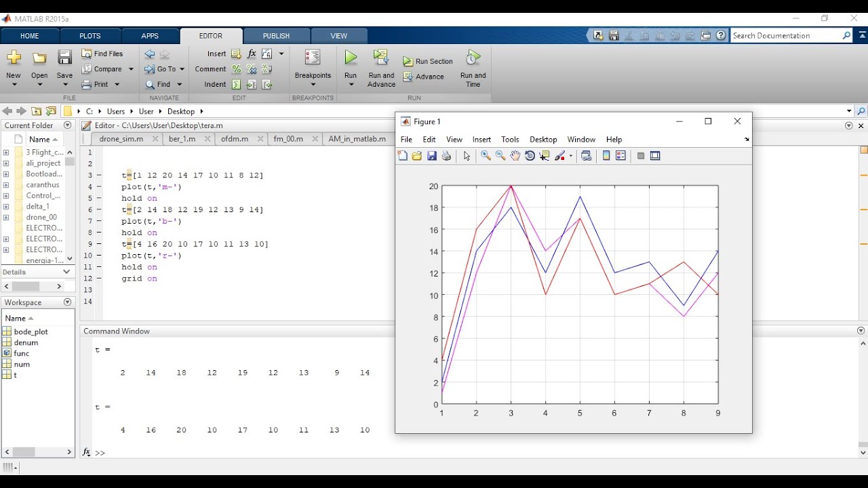This screenshot has width=868, height=488.
Task: Click Open File icon in Figure 1 toolbar
Action: coord(416,156)
